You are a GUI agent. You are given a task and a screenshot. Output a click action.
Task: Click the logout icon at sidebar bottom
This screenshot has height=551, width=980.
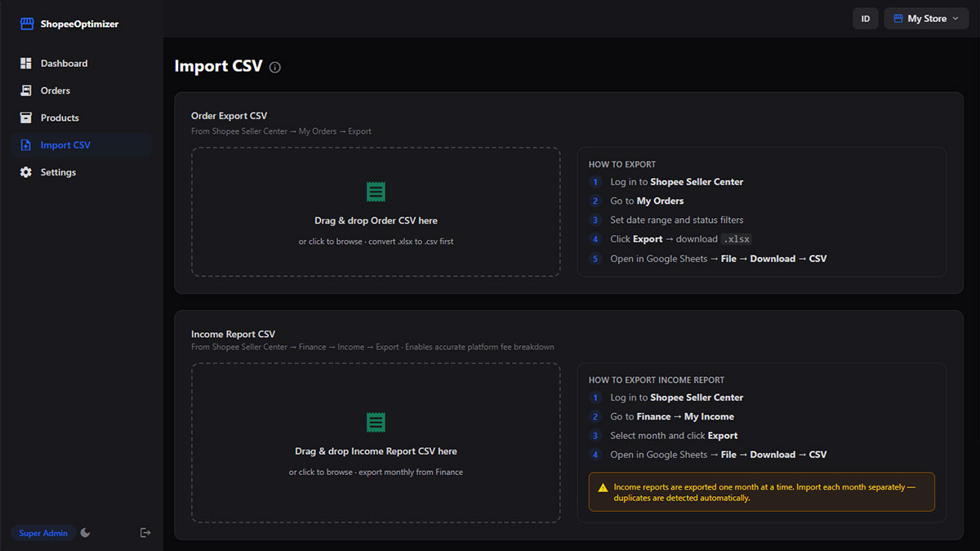point(145,533)
